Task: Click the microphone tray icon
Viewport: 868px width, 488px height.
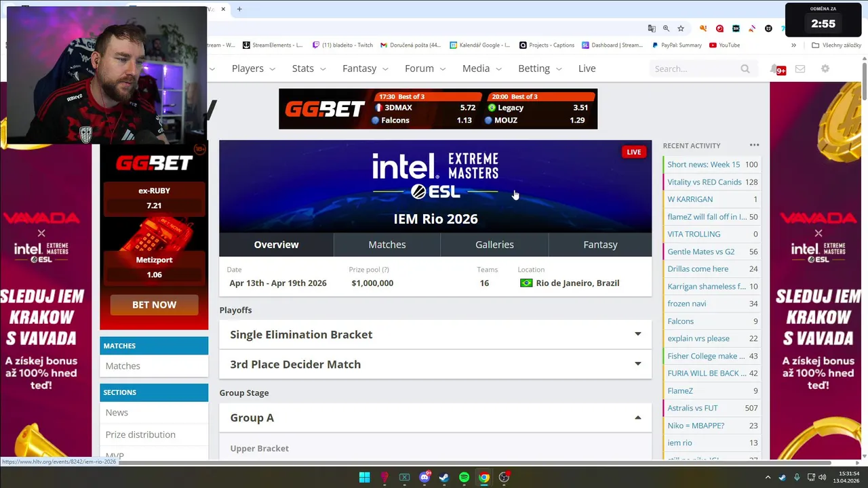Action: coord(797,477)
